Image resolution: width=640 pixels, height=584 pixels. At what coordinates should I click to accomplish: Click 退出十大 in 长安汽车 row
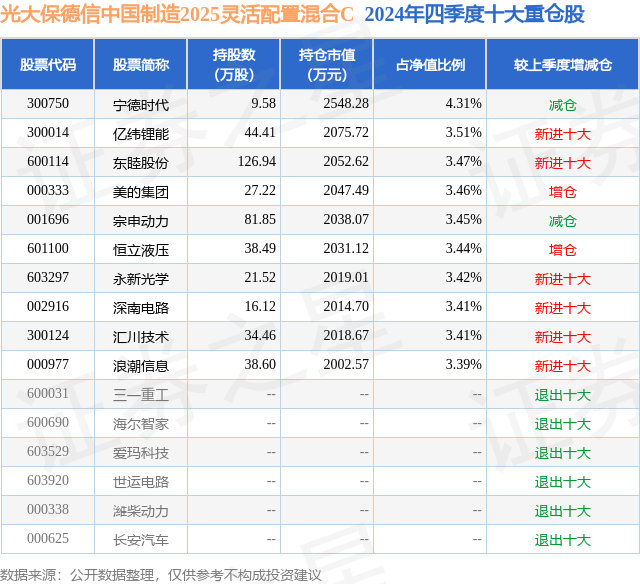[x=562, y=540]
